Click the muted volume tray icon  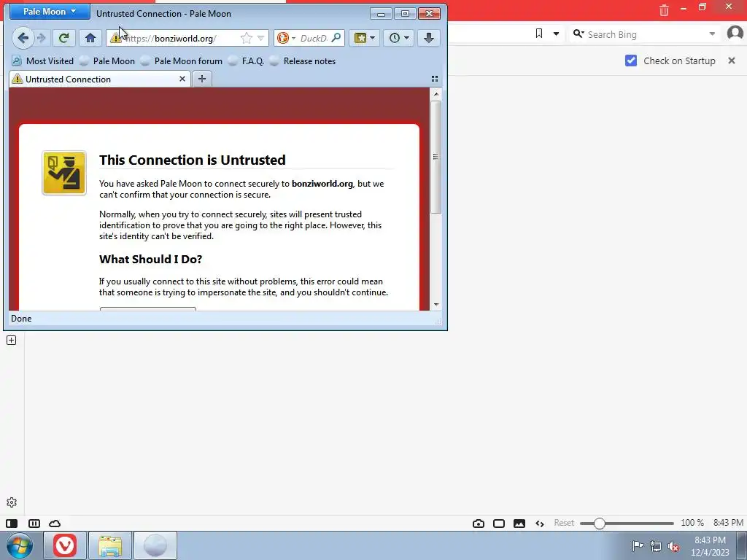pyautogui.click(x=673, y=547)
